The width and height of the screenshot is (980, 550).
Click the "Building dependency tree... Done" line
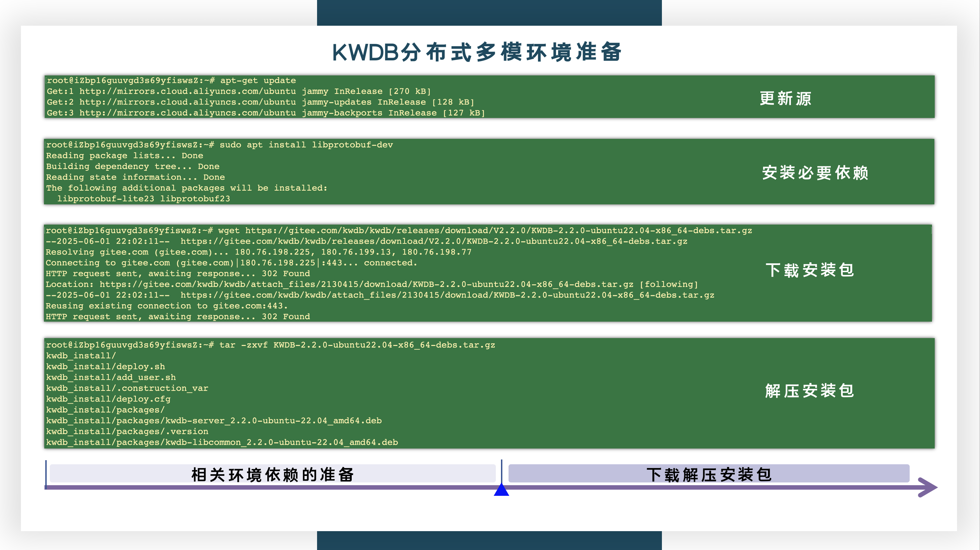pos(133,166)
